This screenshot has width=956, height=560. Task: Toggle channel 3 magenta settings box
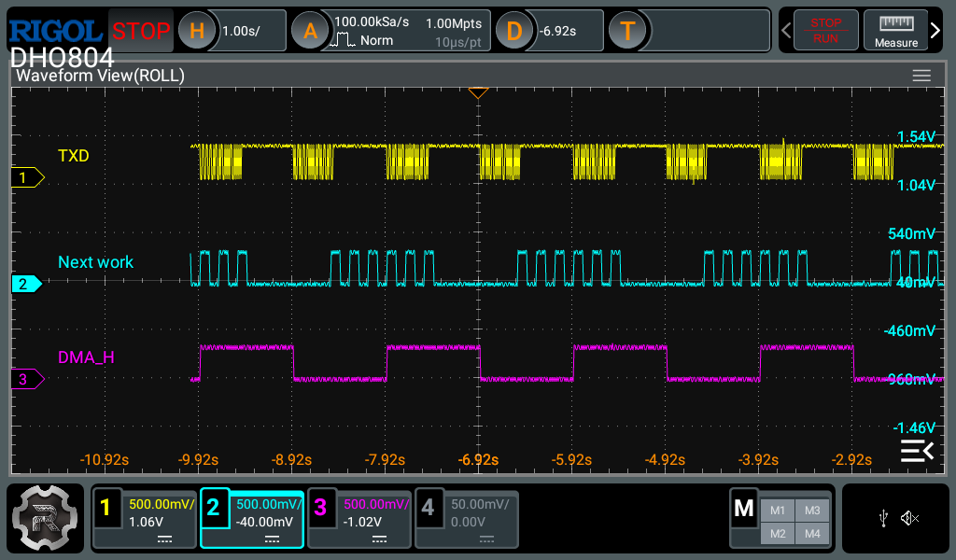click(358, 518)
